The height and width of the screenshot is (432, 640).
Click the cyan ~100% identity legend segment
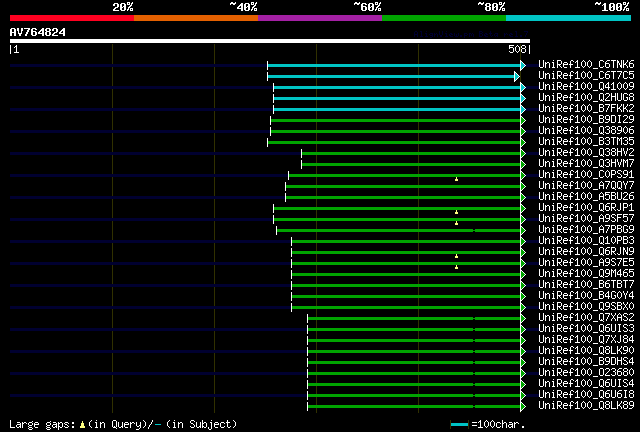(569, 18)
